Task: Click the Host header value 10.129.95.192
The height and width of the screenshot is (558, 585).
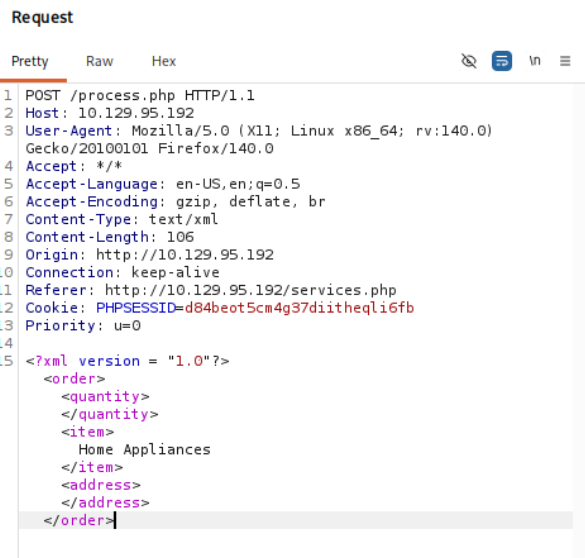Action: 136,113
